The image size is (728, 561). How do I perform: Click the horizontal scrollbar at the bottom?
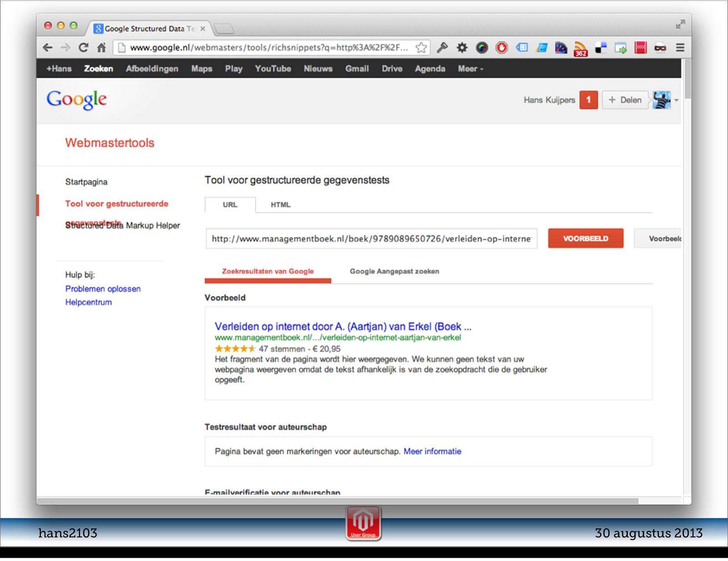pyautogui.click(x=337, y=501)
